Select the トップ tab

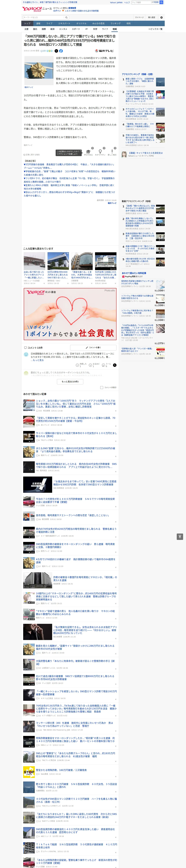27,24
